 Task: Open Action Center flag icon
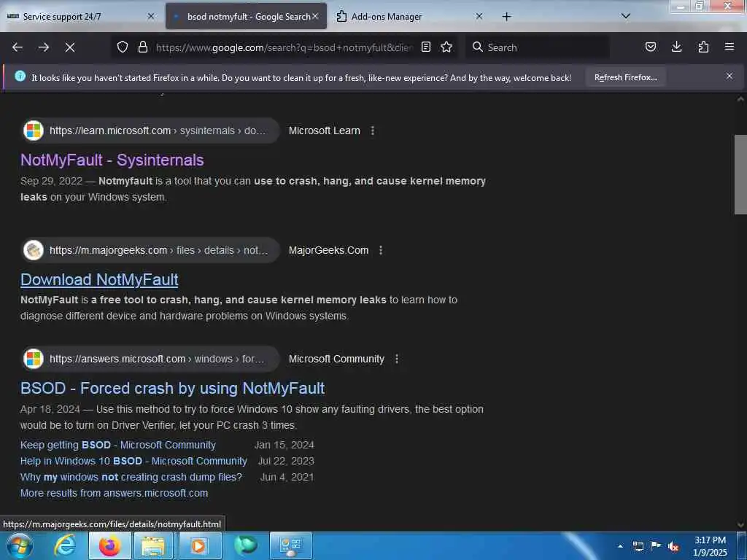point(656,546)
